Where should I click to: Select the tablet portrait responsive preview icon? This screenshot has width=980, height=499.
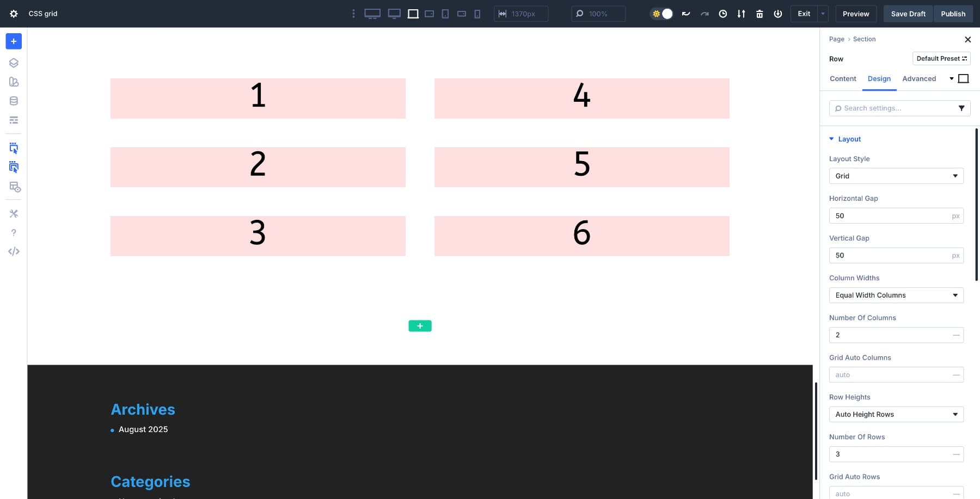[445, 14]
